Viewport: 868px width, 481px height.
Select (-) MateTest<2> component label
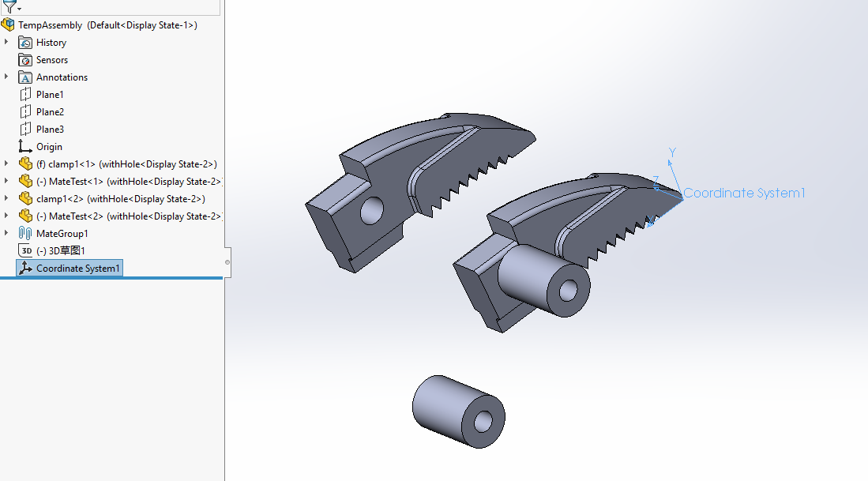pyautogui.click(x=129, y=216)
